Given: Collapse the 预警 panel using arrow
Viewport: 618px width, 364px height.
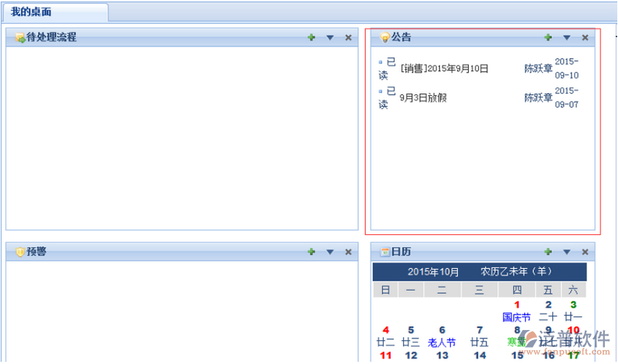Looking at the screenshot, I should pos(329,251).
